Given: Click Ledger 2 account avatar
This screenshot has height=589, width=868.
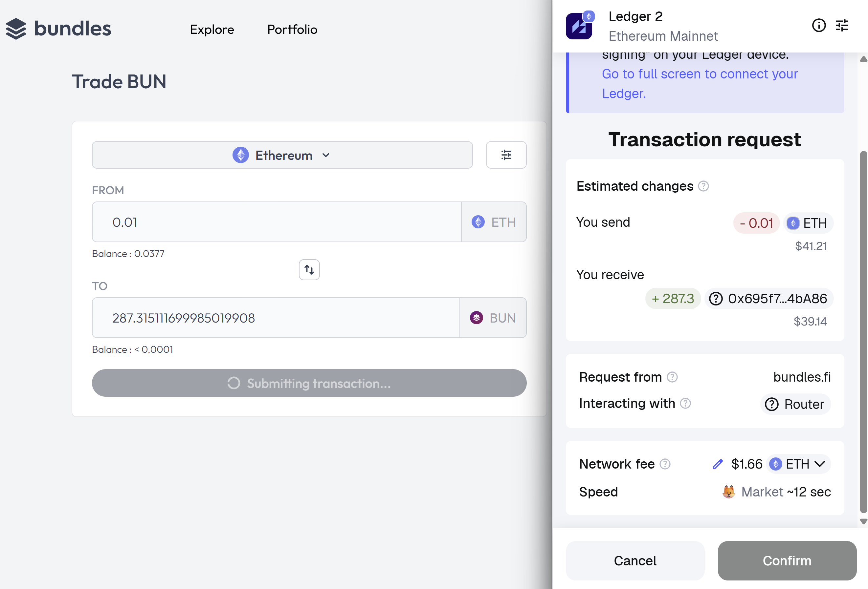Looking at the screenshot, I should 579,26.
